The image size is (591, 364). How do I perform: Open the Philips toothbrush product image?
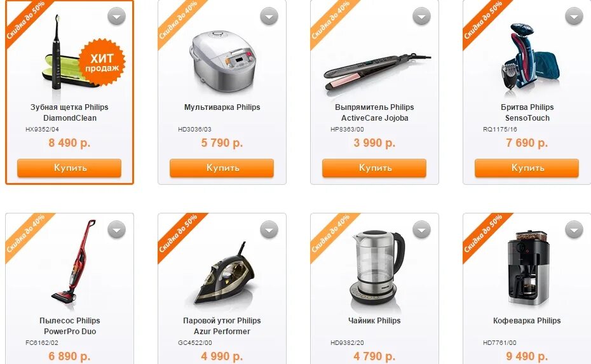[x=60, y=53]
